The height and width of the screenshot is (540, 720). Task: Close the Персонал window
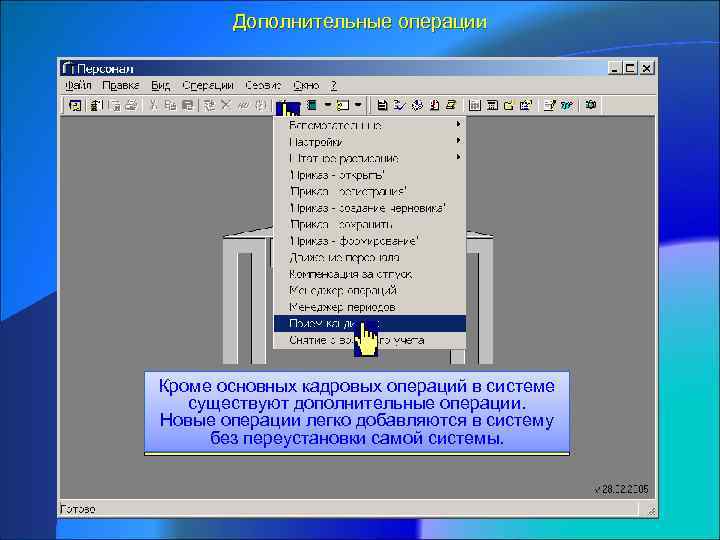(x=647, y=68)
